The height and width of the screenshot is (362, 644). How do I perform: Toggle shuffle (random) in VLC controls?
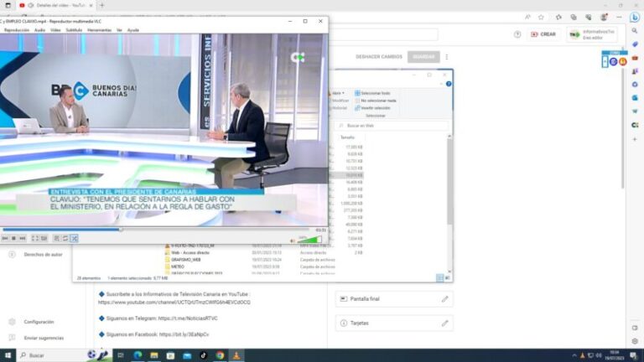click(74, 239)
